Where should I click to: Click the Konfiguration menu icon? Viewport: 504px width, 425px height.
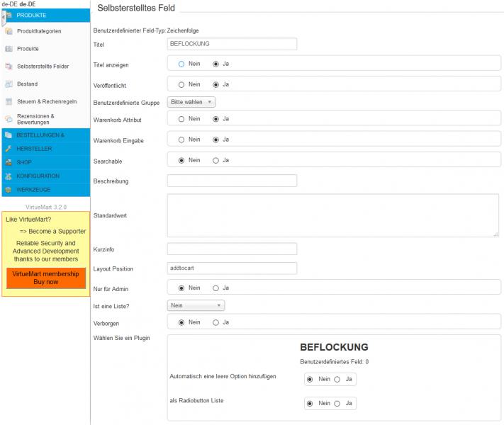(9, 176)
